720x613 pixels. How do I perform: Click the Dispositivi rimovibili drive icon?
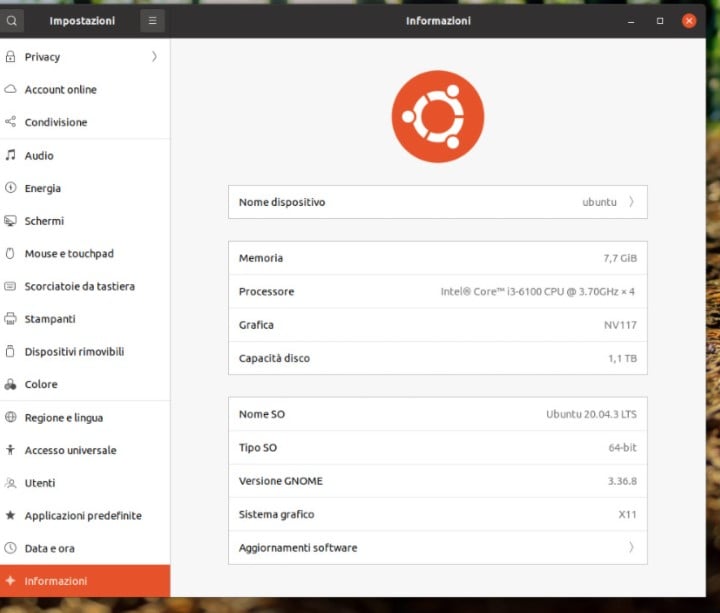tap(10, 351)
